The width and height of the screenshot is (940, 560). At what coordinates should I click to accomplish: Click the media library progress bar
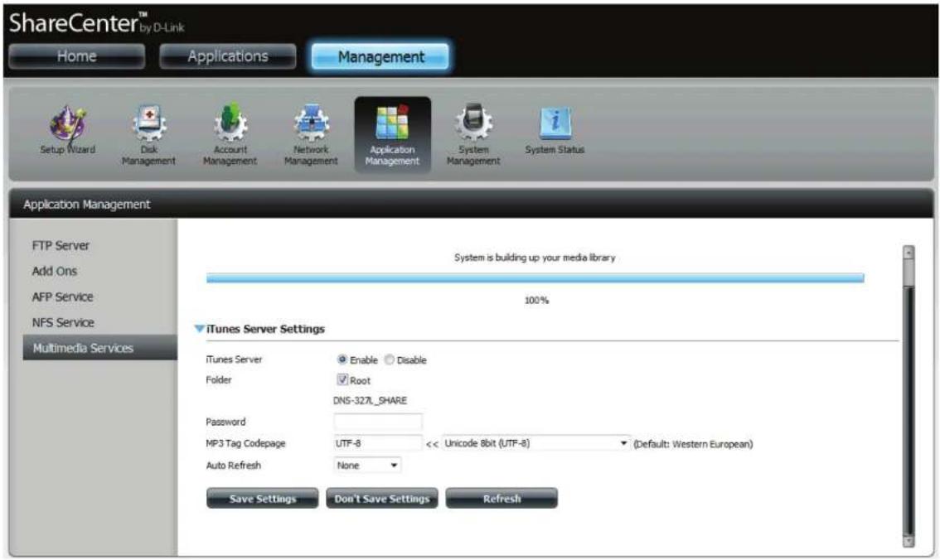click(x=535, y=278)
